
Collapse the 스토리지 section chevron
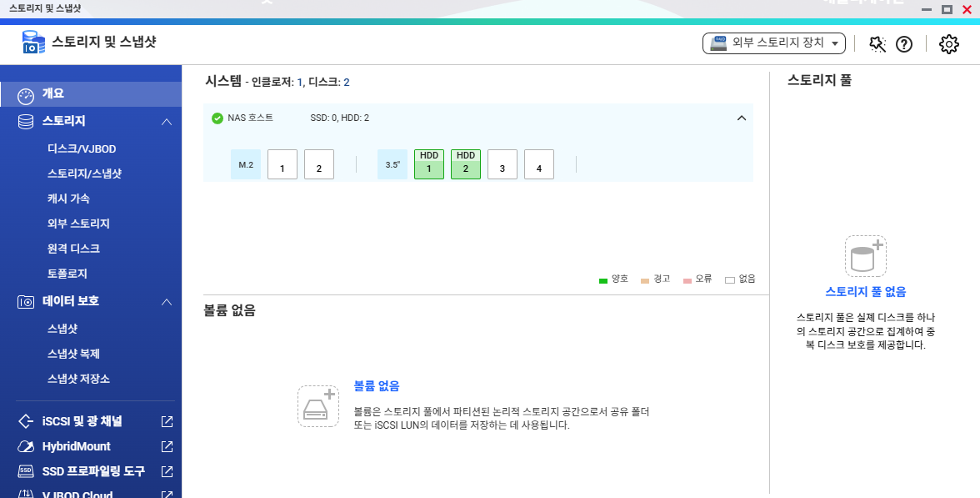[167, 122]
